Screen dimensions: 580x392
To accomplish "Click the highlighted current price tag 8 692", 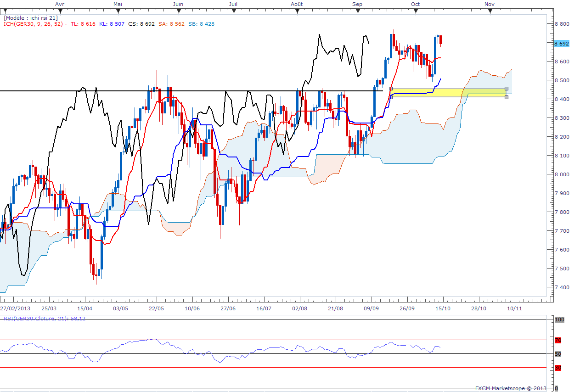I will (x=562, y=44).
